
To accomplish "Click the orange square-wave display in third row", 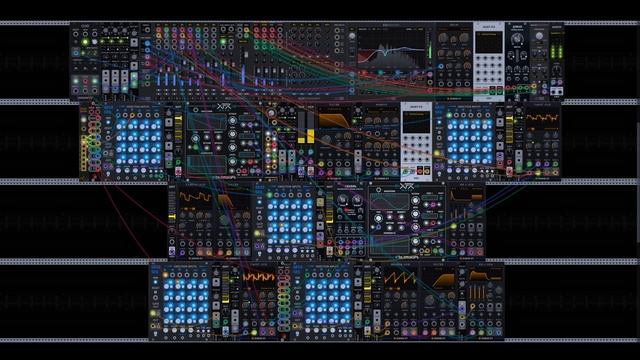I will tap(196, 198).
